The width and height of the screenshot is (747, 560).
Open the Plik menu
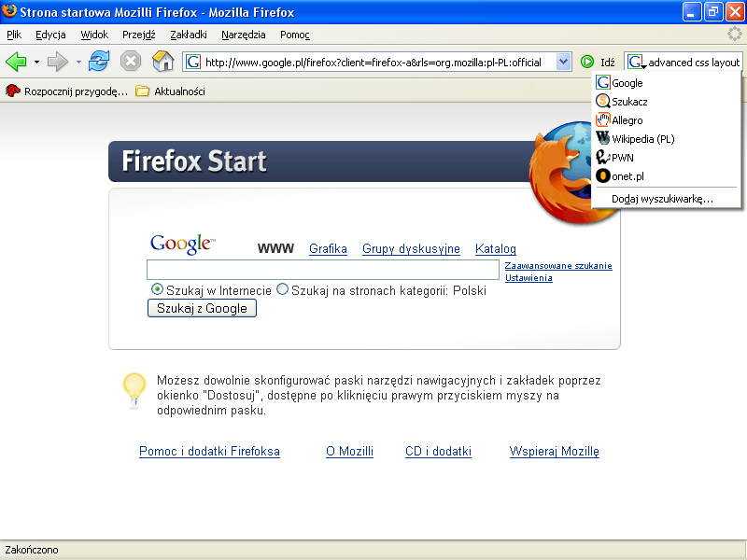[x=14, y=35]
